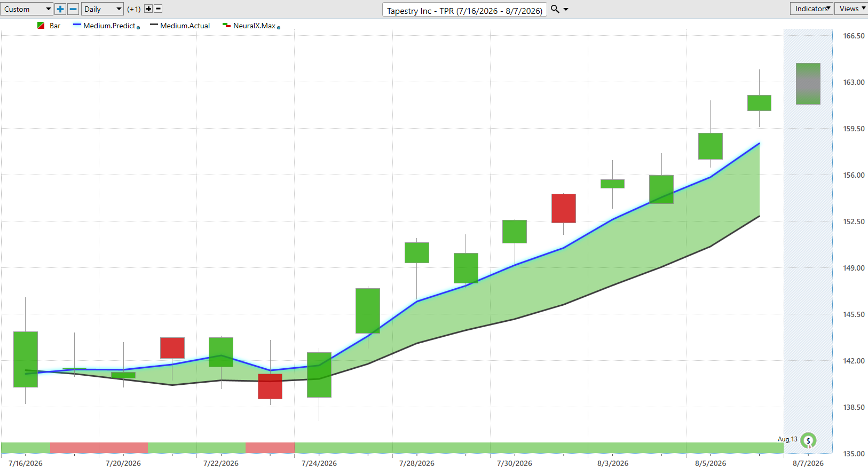Click the Bar legend color icon
The width and height of the screenshot is (868, 467).
tap(41, 26)
